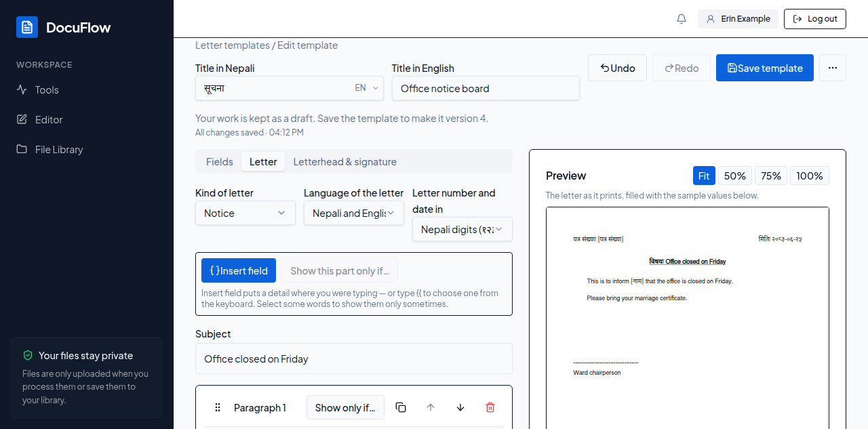Click the "Paragraph 1" label
The height and width of the screenshot is (429, 868).
[x=260, y=407]
